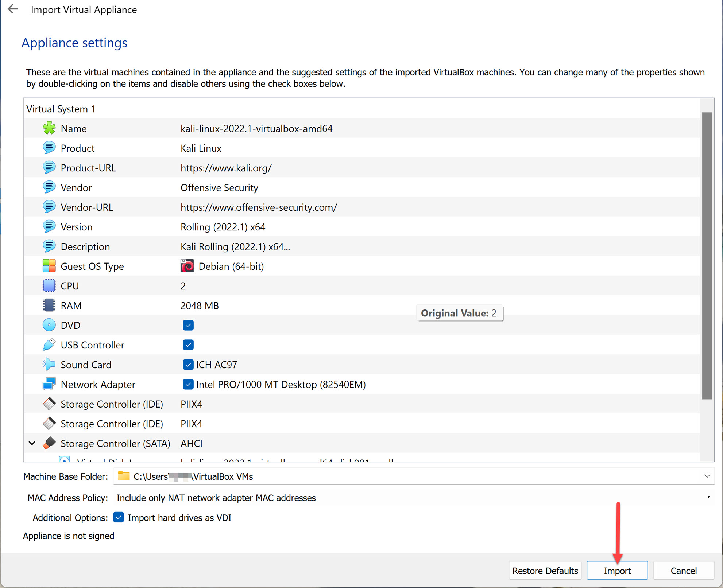Disable the USB Controller checkbox
This screenshot has width=723, height=588.
188,345
